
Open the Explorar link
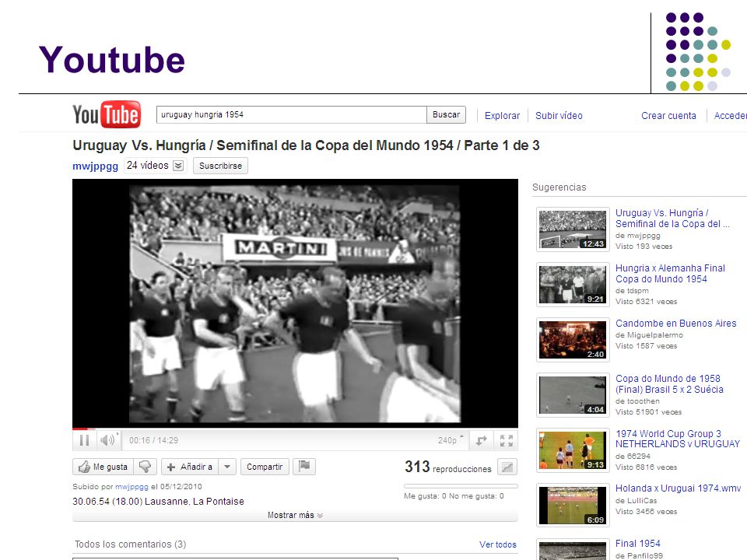point(502,116)
